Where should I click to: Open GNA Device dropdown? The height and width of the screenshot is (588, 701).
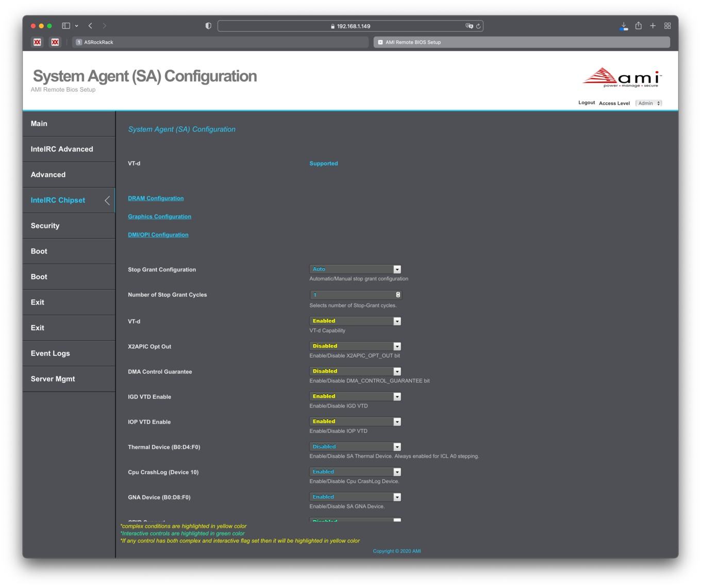(355, 497)
